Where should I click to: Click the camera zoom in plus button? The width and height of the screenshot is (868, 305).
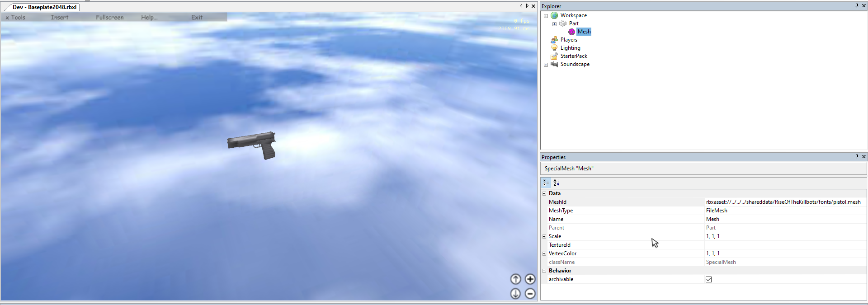[530, 279]
